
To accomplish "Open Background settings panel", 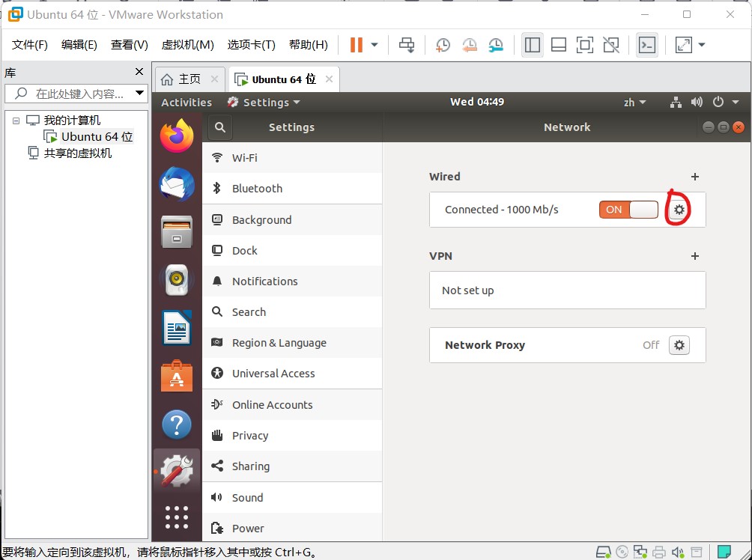I will 292,220.
